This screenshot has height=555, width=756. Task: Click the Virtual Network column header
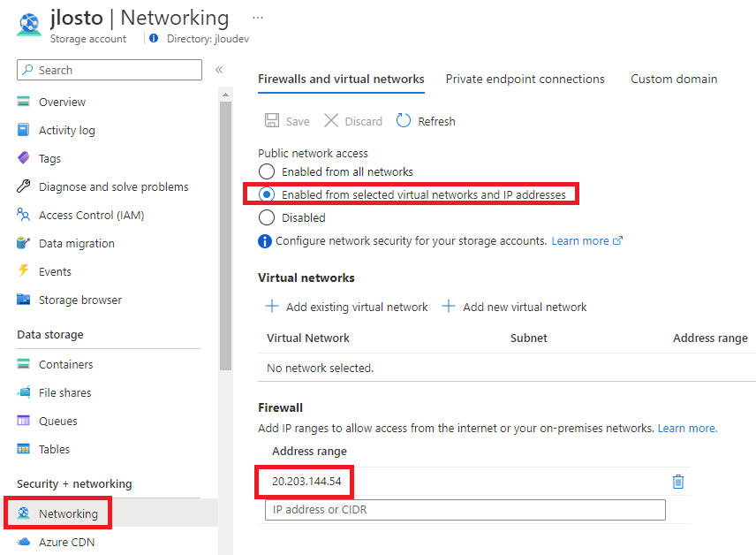pyautogui.click(x=308, y=338)
